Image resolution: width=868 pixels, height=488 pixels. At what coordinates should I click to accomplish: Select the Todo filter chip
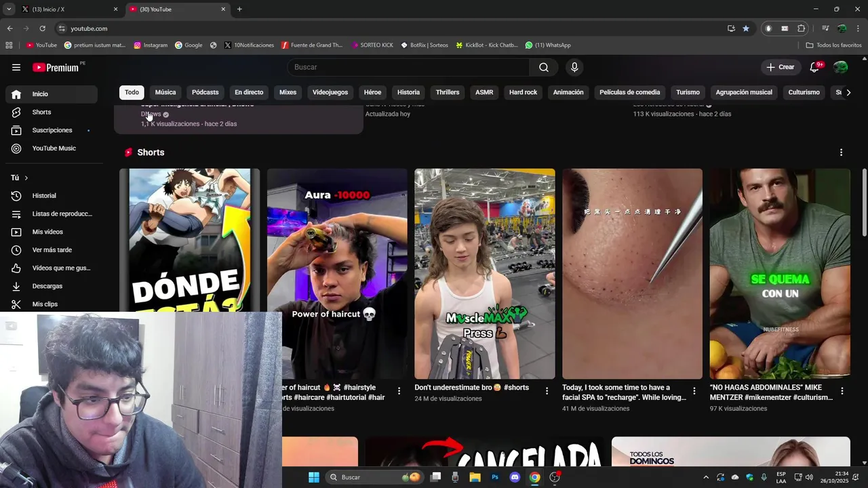point(132,93)
